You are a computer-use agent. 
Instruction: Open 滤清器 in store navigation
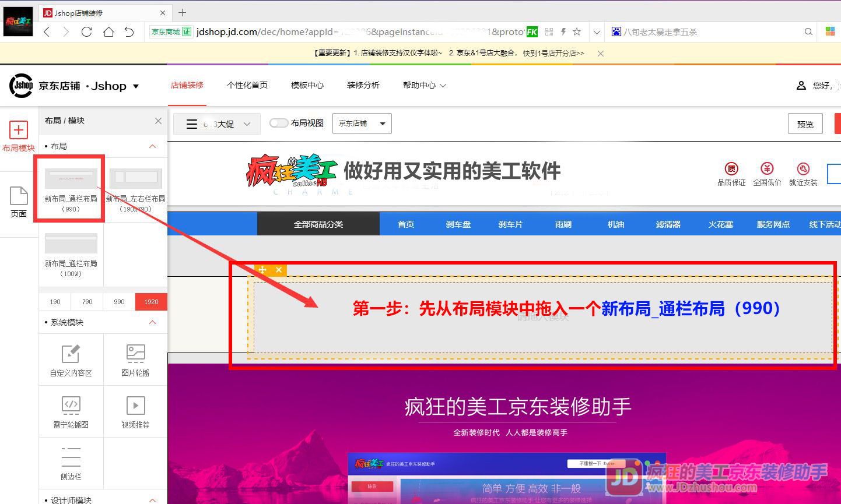(668, 224)
